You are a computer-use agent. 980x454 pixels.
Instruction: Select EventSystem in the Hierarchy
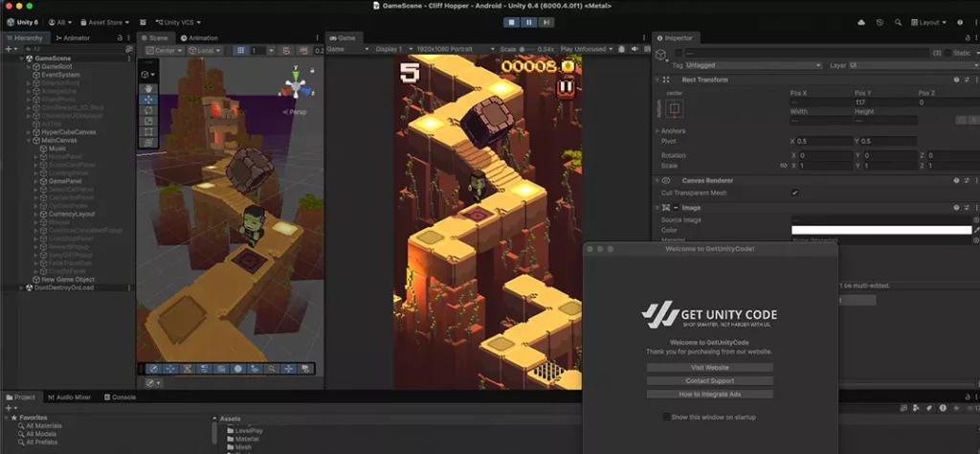(60, 75)
